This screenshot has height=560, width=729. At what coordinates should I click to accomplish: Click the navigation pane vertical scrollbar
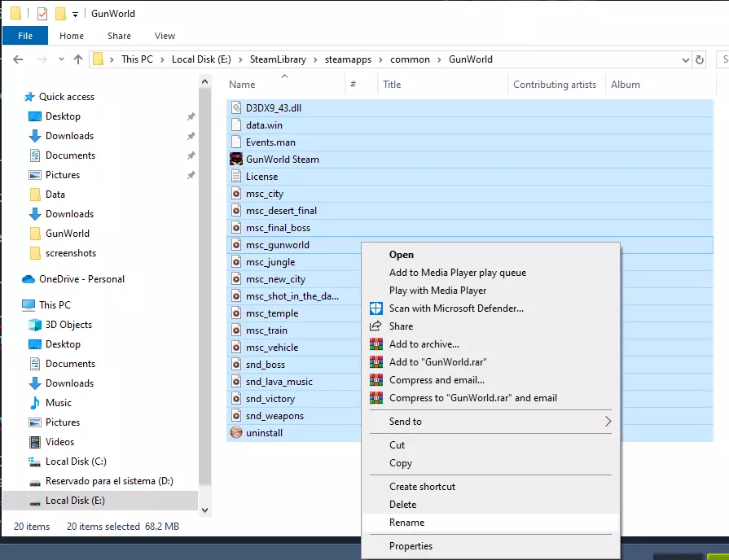[x=204, y=285]
